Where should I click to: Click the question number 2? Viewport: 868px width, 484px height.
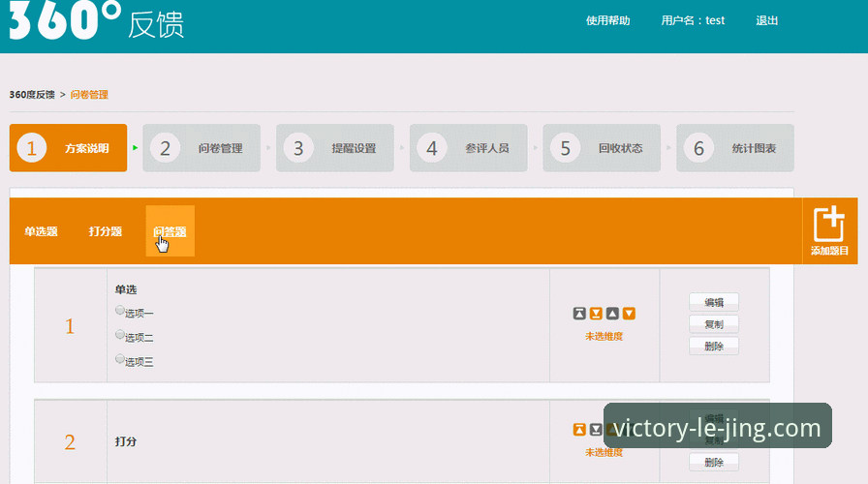[x=70, y=442]
